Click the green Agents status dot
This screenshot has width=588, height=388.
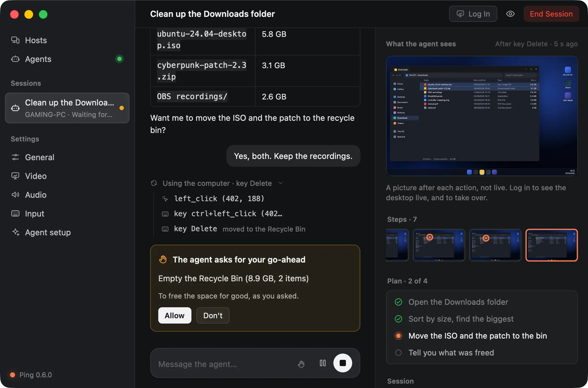(119, 59)
